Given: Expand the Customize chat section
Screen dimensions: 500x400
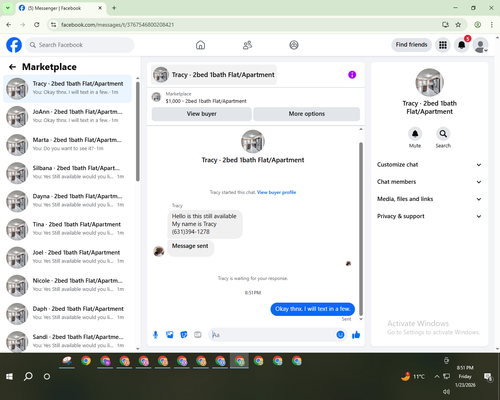Looking at the screenshot, I should click(429, 165).
